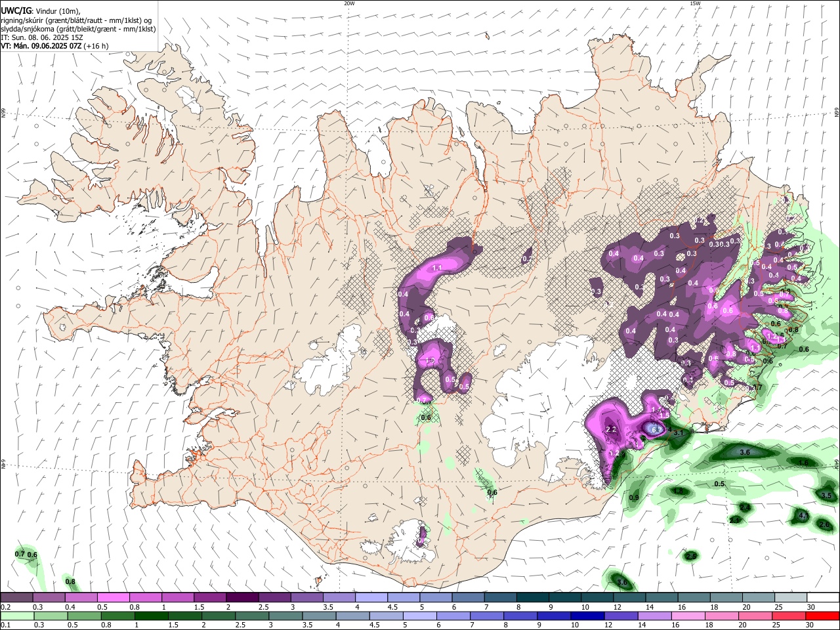Click the bright red 30 mm rain swatch
Screen dimensions: 840x630
click(x=822, y=616)
